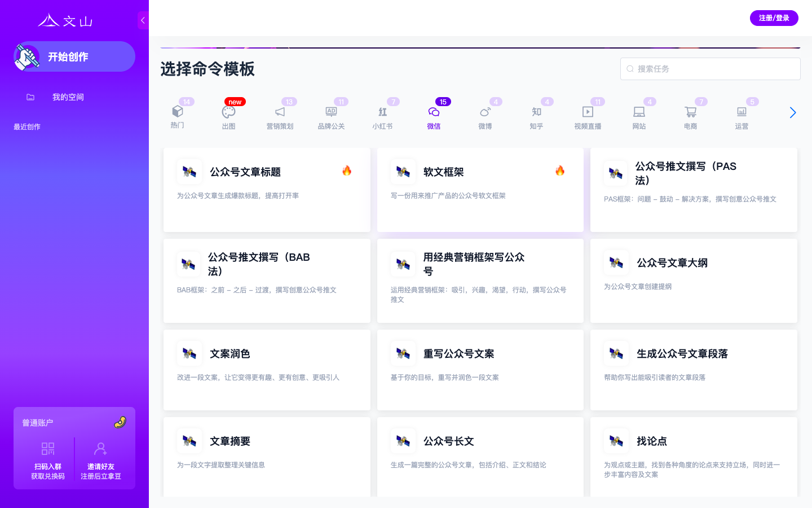Select the 视频直播 video category icon
Screen dimensions: 812x508
tap(588, 113)
